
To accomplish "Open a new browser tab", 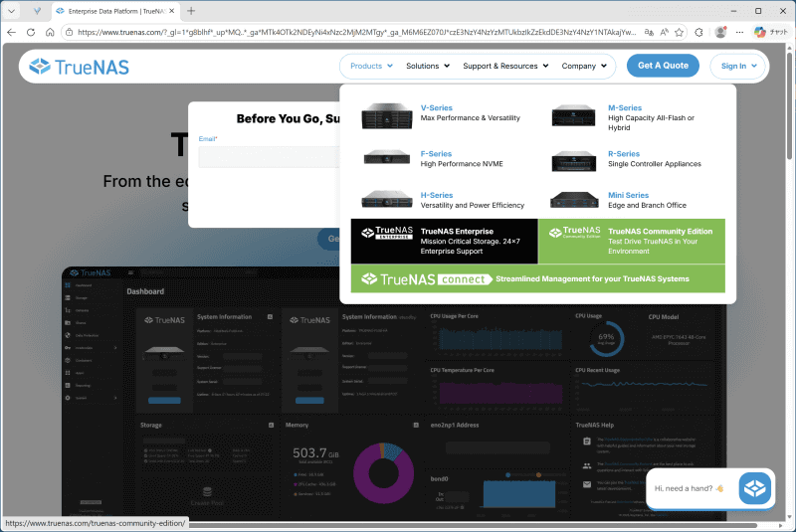I will (191, 11).
